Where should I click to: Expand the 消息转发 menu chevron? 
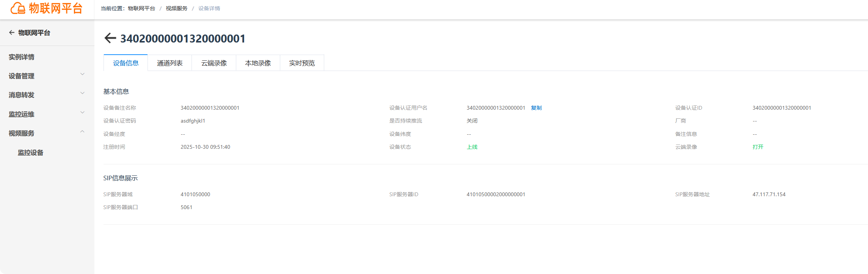pyautogui.click(x=82, y=93)
